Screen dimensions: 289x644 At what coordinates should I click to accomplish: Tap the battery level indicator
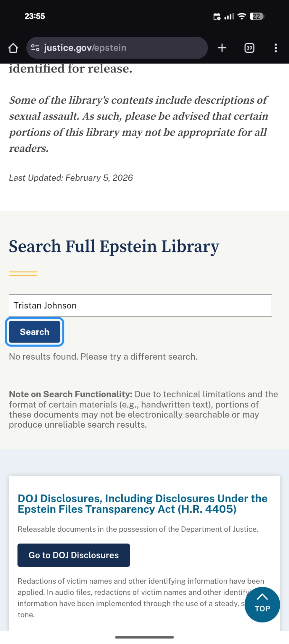257,16
